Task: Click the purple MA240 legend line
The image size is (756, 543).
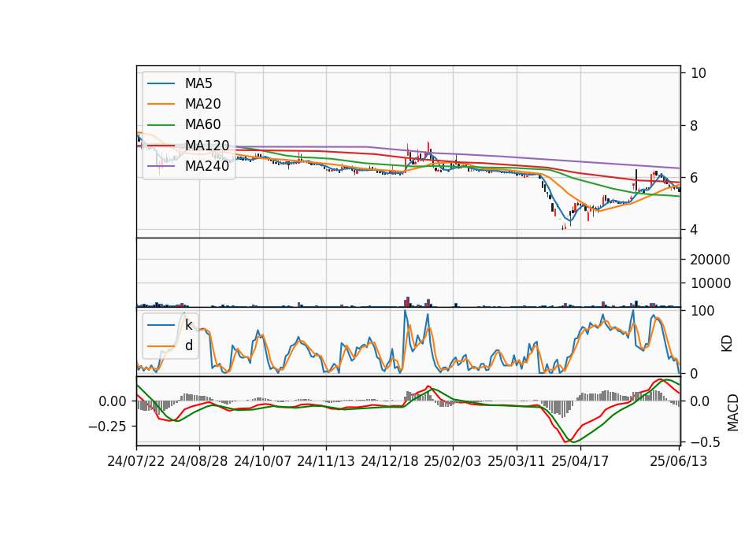Action: [161, 166]
